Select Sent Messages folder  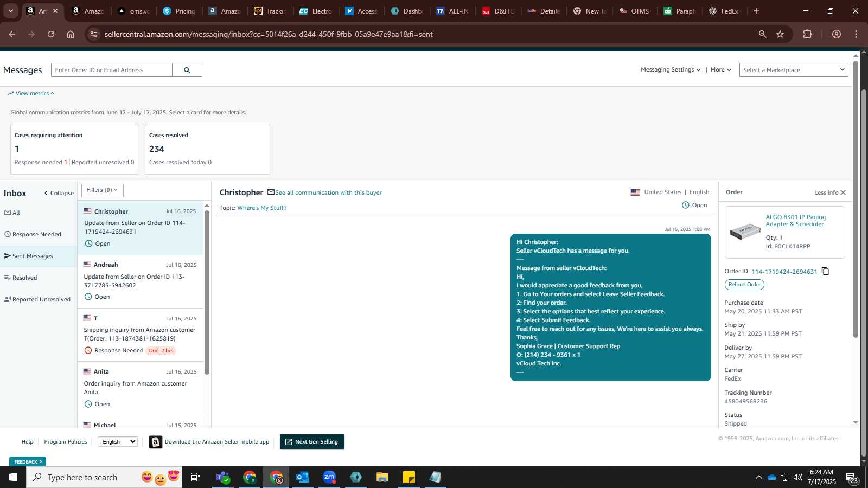click(39, 256)
